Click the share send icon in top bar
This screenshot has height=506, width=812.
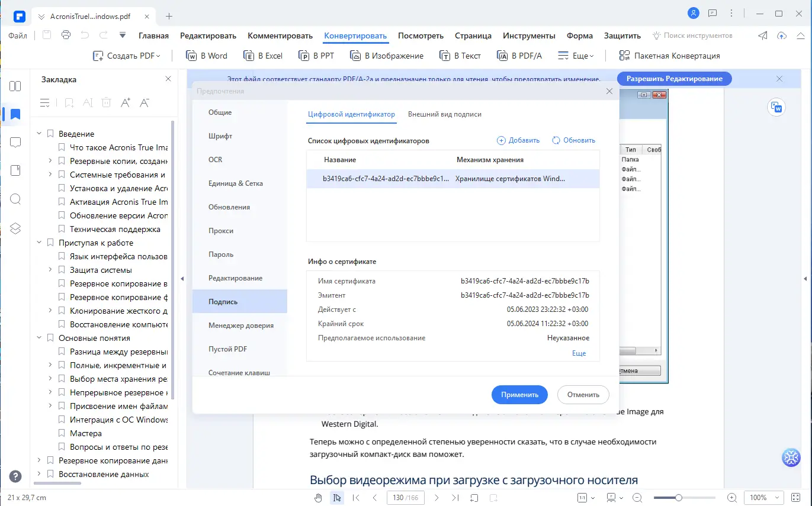coord(763,36)
